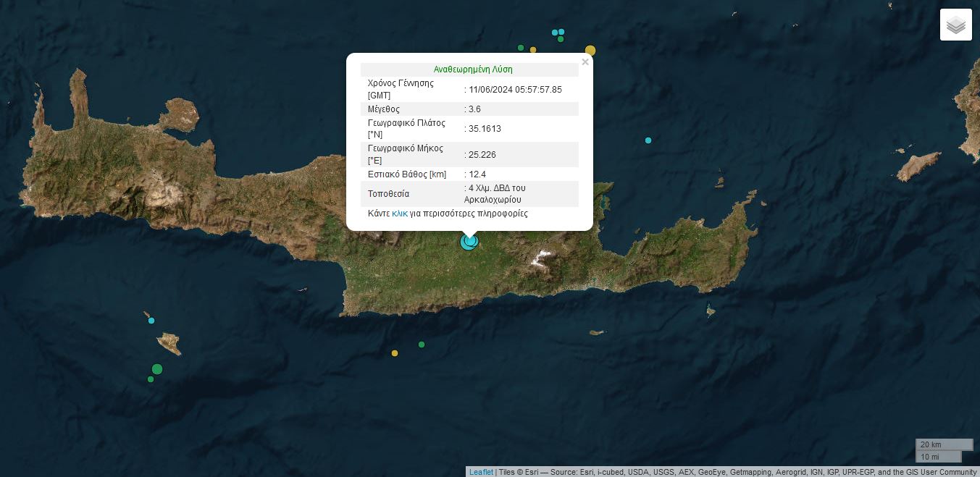Click the green marker south of Crete coast
This screenshot has width=980, height=477.
tap(422, 345)
